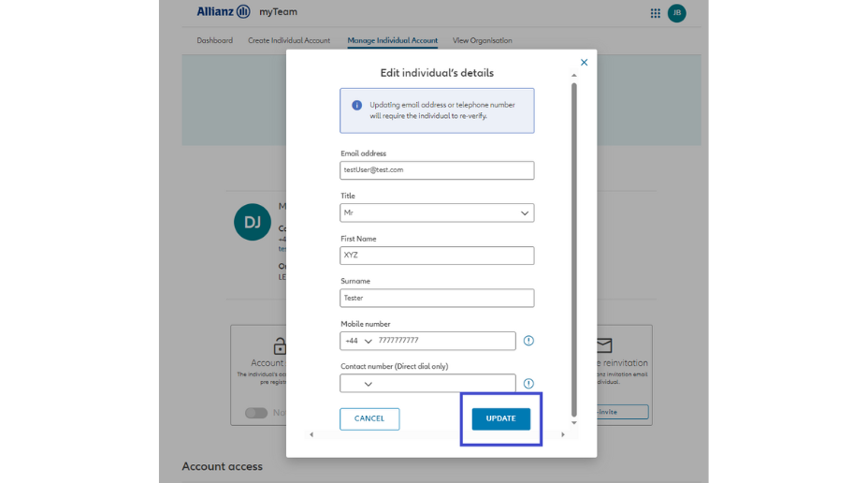The height and width of the screenshot is (483, 868).
Task: Open the Dashboard tab
Action: (215, 40)
